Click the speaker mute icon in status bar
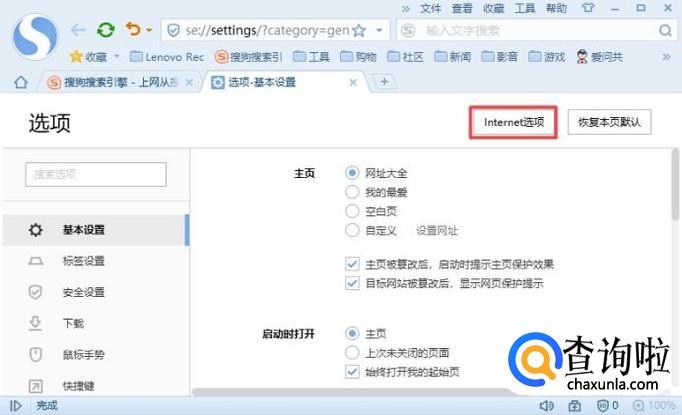Viewport: 682px width, 415px height. tap(546, 406)
